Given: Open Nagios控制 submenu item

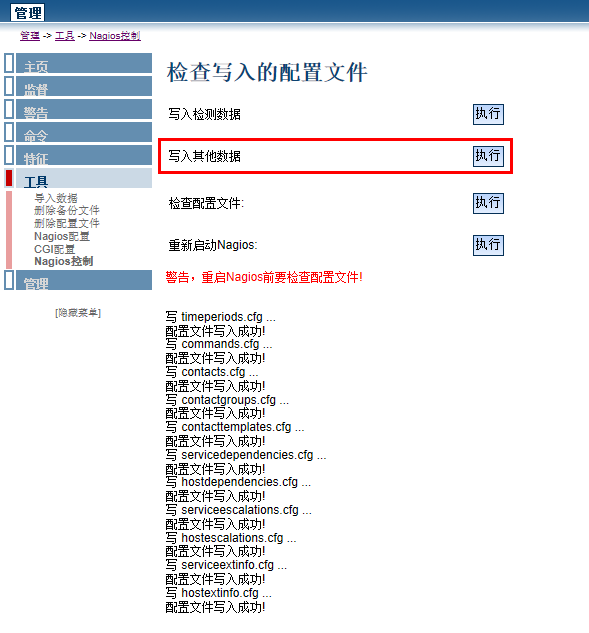Looking at the screenshot, I should [x=64, y=261].
